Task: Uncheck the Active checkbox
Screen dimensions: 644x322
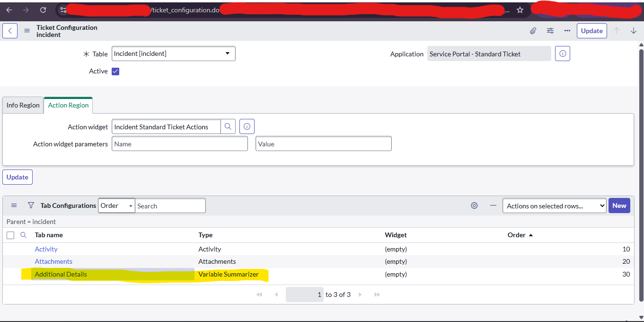Action: (x=115, y=72)
